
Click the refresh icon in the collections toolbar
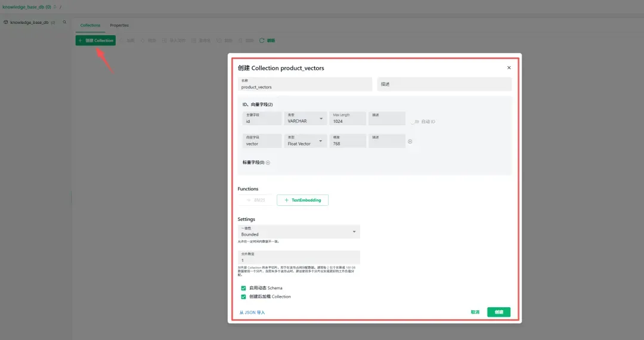[x=262, y=41]
